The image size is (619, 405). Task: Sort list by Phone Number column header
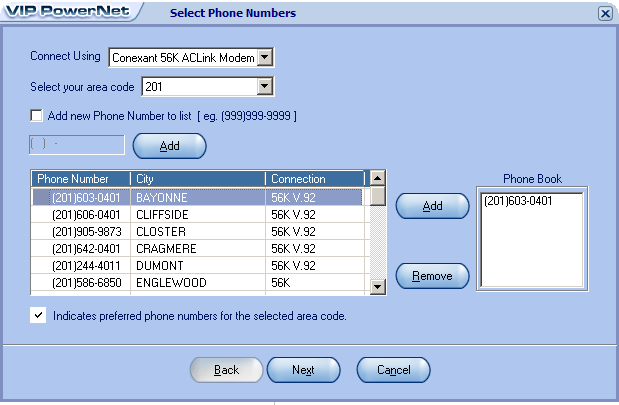click(x=81, y=178)
